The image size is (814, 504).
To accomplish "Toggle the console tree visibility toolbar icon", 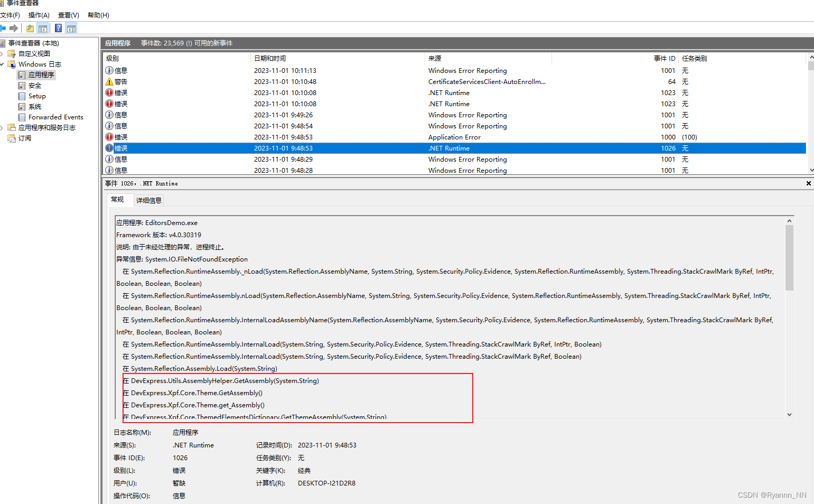I will coord(43,28).
